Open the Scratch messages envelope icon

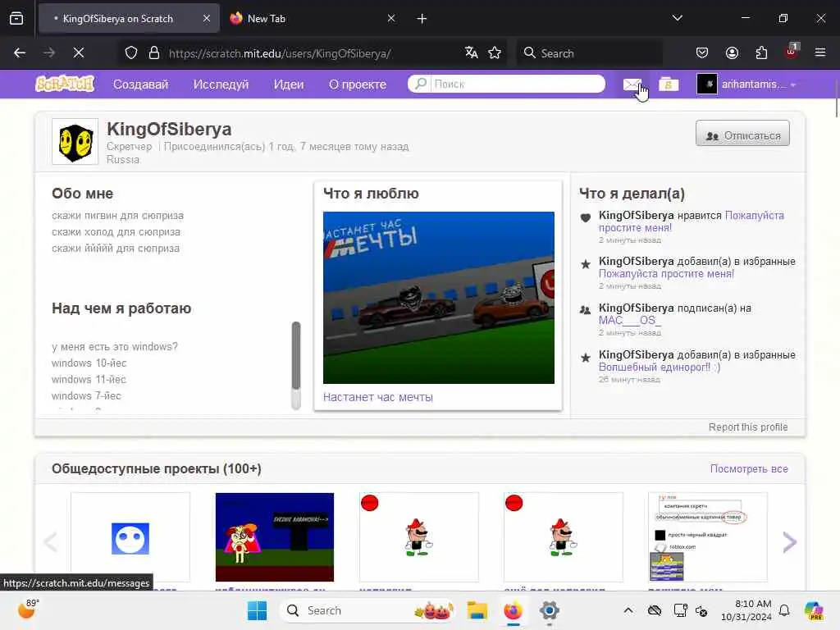point(632,84)
